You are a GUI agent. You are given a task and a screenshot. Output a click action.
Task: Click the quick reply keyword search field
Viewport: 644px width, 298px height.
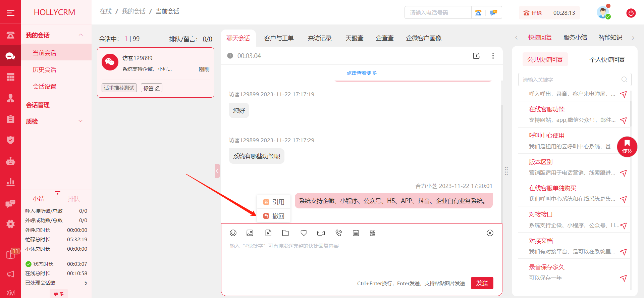(575, 80)
